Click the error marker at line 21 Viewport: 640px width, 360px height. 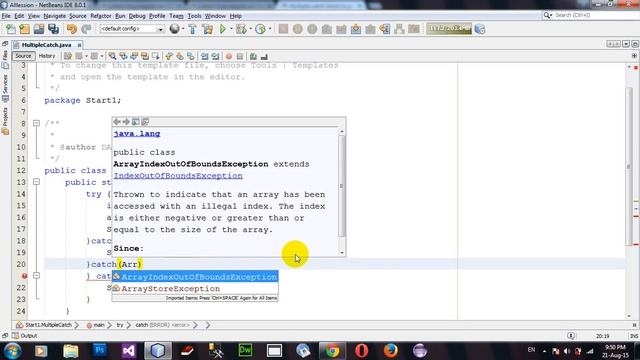[x=24, y=276]
